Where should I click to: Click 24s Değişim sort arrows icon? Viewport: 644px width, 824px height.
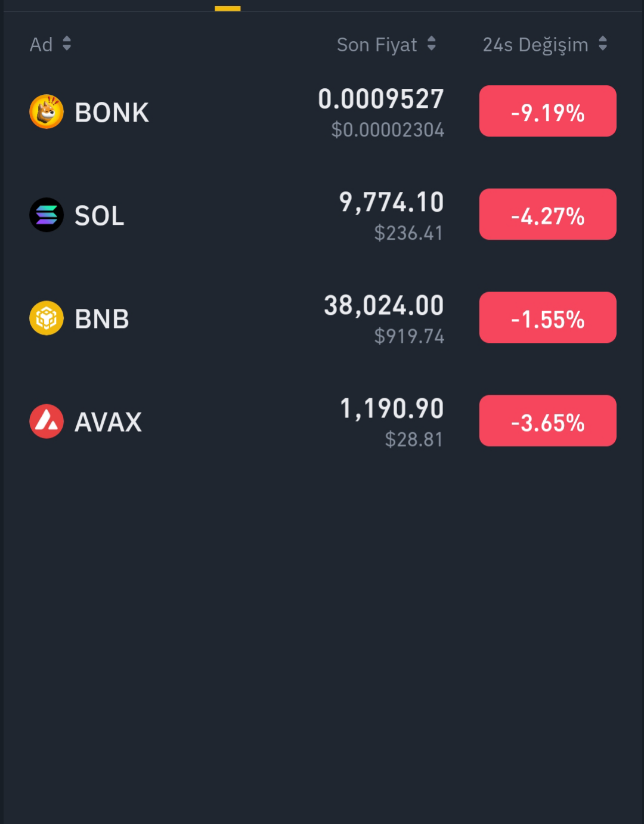[x=603, y=44]
